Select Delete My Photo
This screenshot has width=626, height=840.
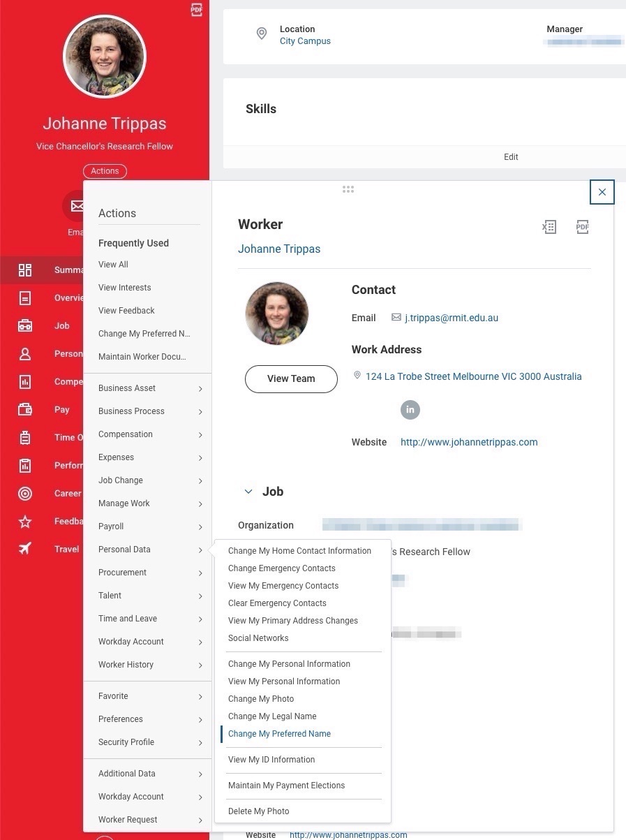[258, 811]
